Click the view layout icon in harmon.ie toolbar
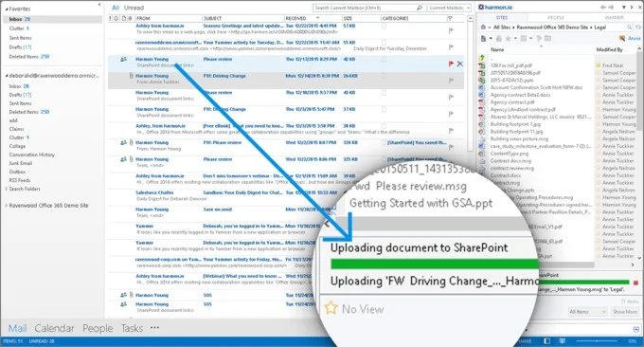 523,38
